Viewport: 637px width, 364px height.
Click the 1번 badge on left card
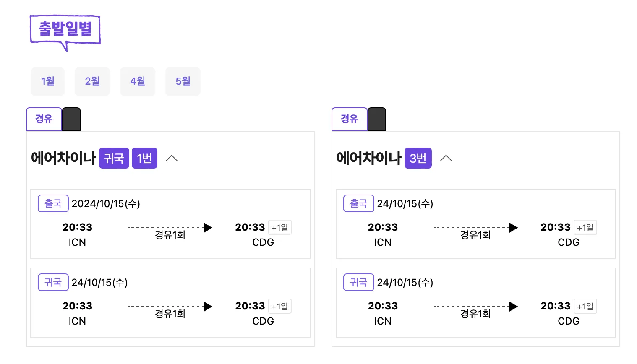(x=144, y=158)
